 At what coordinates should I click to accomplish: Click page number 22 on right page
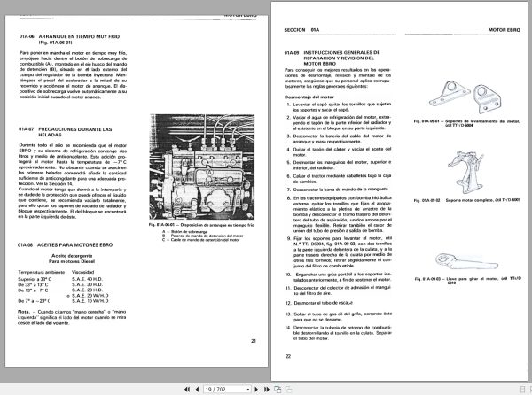pyautogui.click(x=288, y=356)
